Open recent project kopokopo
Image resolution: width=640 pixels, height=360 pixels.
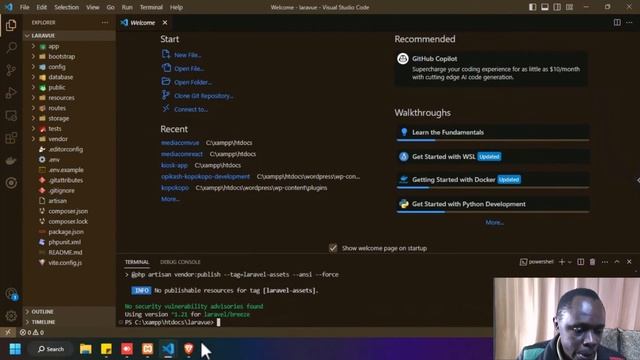click(x=175, y=188)
